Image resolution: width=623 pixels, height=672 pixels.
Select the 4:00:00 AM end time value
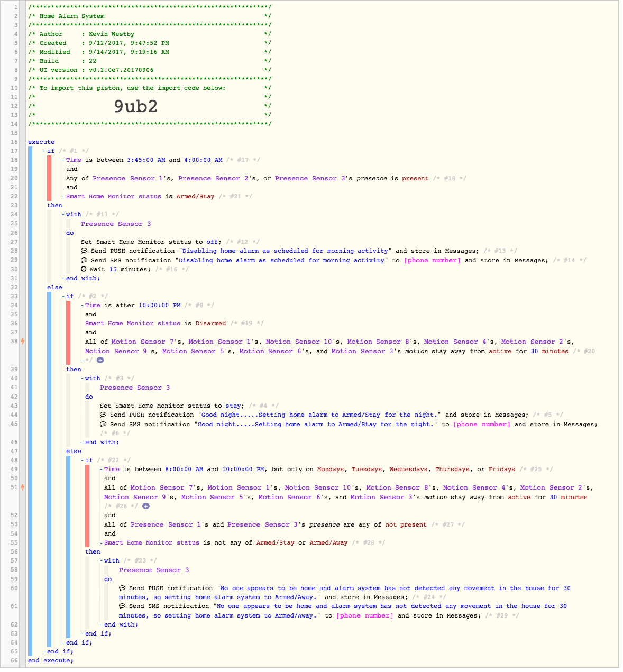coord(203,160)
